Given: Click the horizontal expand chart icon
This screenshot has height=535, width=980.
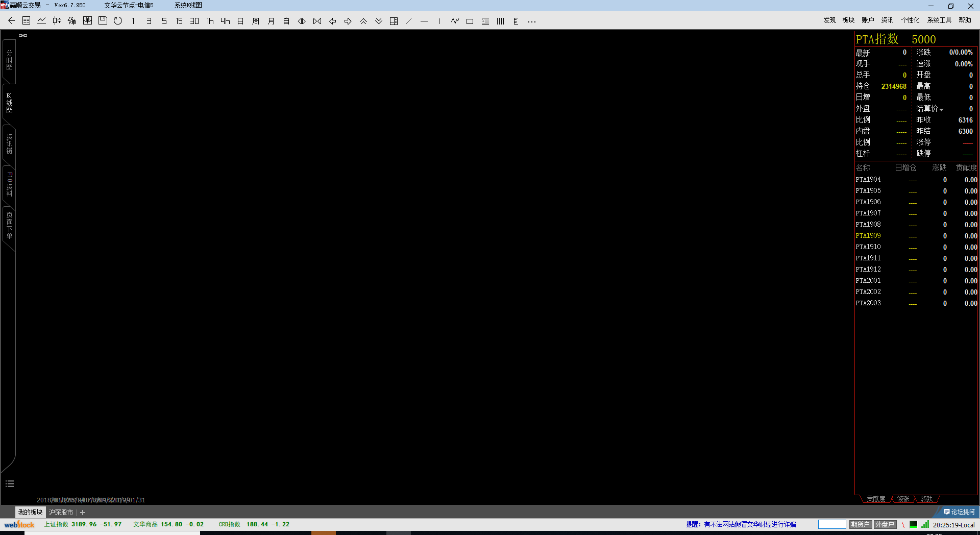Looking at the screenshot, I should tap(302, 21).
